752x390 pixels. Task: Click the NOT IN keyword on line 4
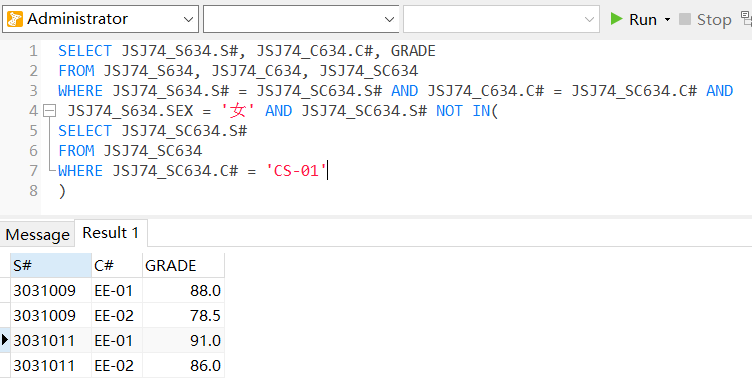tap(463, 111)
